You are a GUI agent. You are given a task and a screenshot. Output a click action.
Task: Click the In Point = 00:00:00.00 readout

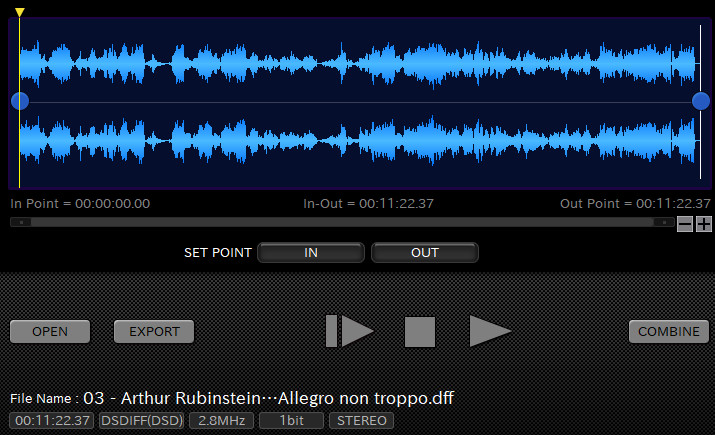[x=80, y=203]
